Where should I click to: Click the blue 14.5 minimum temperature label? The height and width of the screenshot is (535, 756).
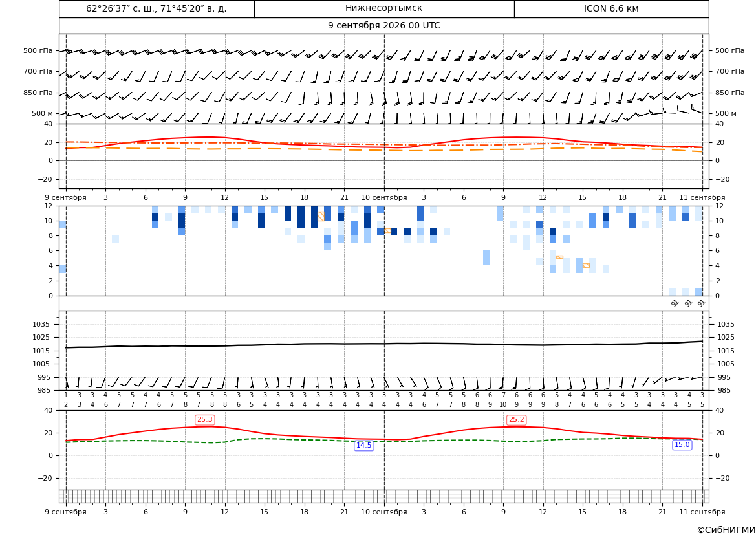point(363,445)
